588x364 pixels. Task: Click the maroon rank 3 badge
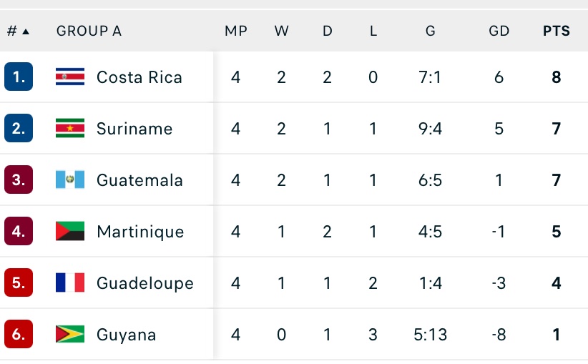coord(19,180)
